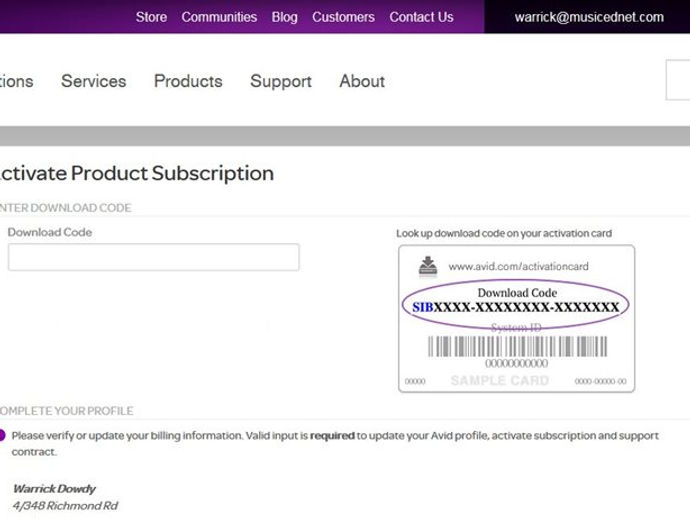
Task: Click the 'Download Code' field label
Action: coord(50,232)
